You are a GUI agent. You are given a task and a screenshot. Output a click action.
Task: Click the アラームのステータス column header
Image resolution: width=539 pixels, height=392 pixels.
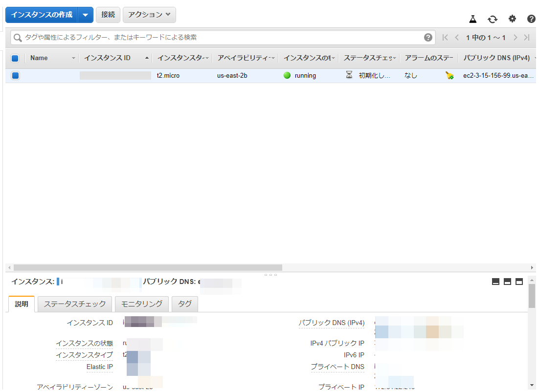(x=428, y=58)
